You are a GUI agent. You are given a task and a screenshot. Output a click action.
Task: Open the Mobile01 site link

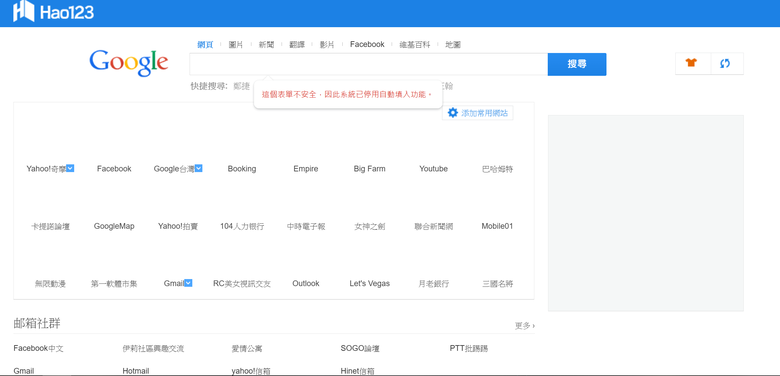pyautogui.click(x=497, y=226)
